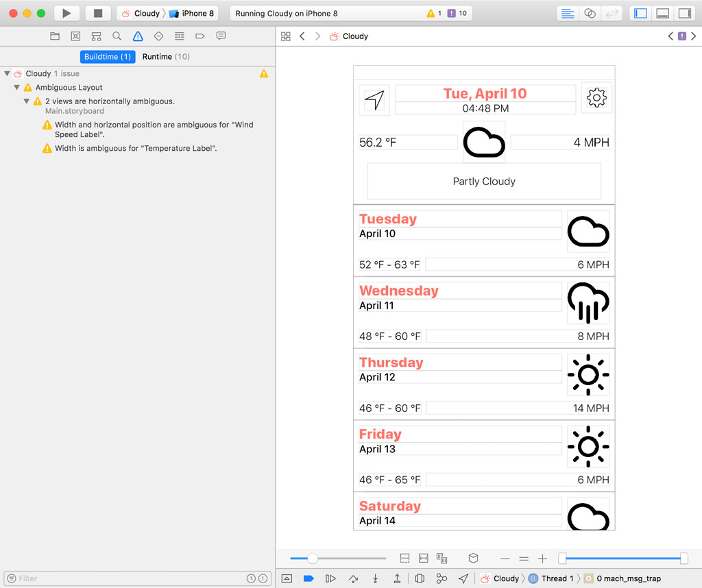Open the Find navigator search icon

[x=117, y=36]
